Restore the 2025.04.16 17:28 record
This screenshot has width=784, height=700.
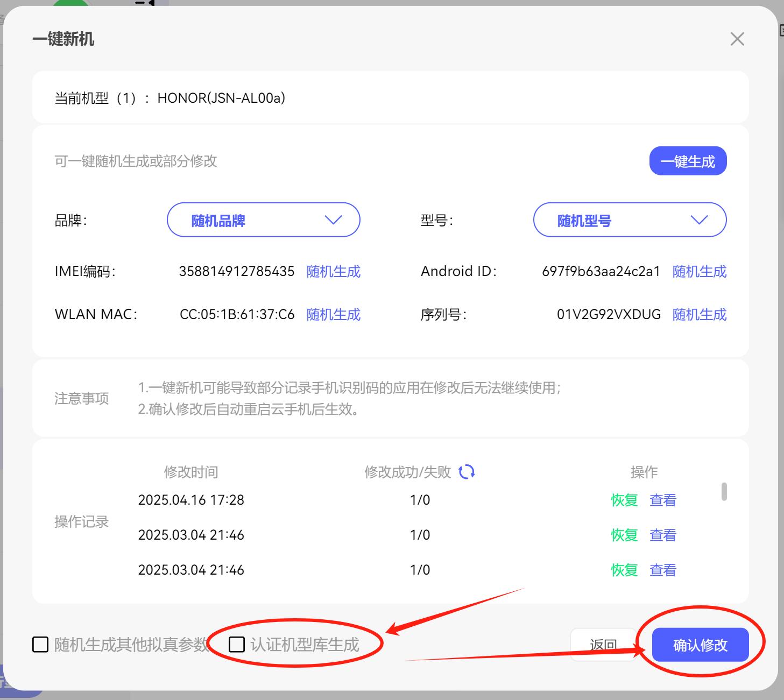(624, 500)
